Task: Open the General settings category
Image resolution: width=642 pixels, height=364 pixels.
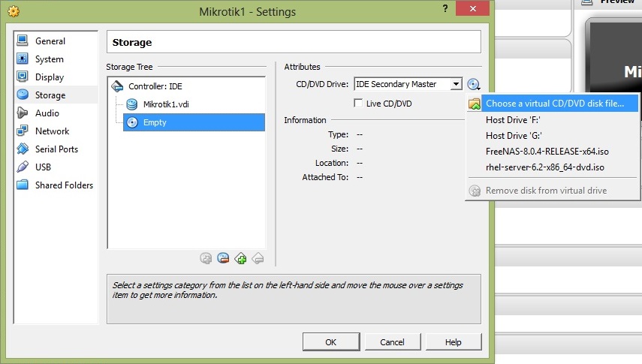Action: coord(56,41)
